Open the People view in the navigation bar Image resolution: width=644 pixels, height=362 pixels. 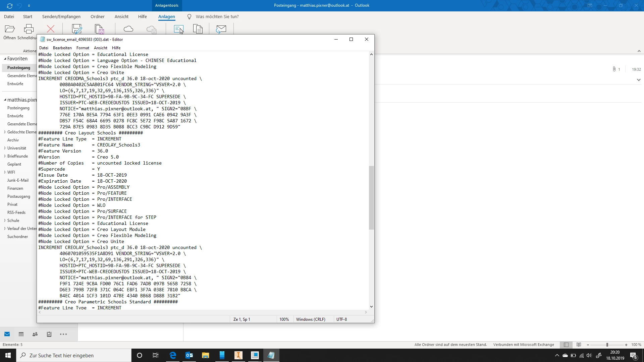[x=35, y=334]
